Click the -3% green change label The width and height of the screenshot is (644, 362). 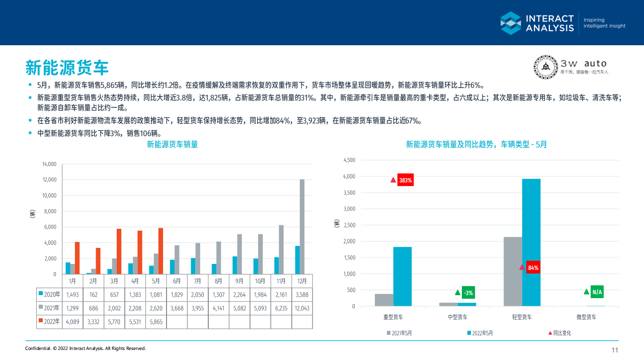(468, 293)
